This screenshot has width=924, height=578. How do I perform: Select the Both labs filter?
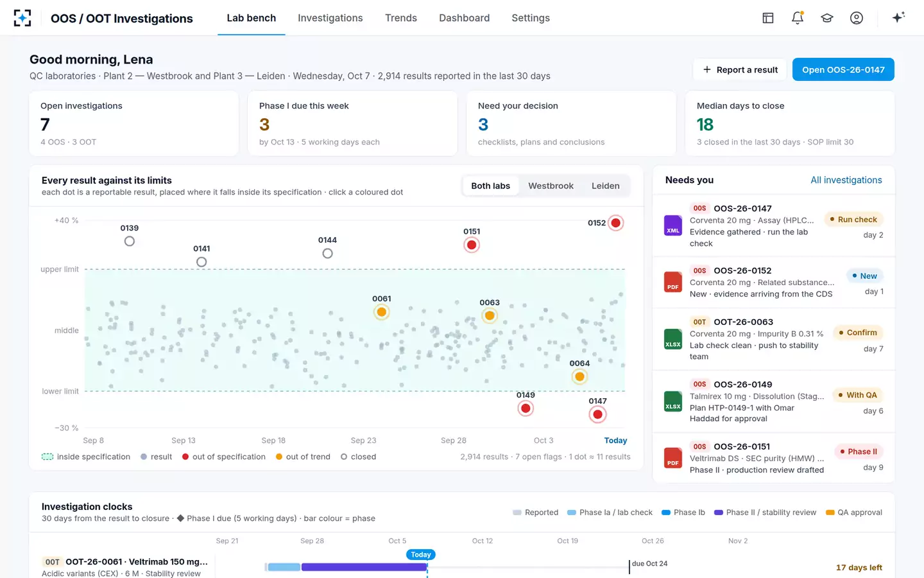pyautogui.click(x=491, y=186)
